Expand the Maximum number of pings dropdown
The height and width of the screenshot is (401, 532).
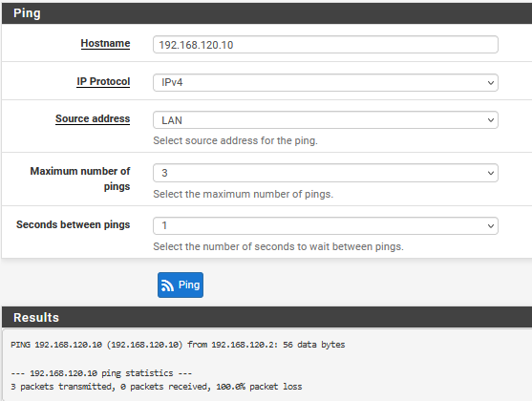[326, 173]
